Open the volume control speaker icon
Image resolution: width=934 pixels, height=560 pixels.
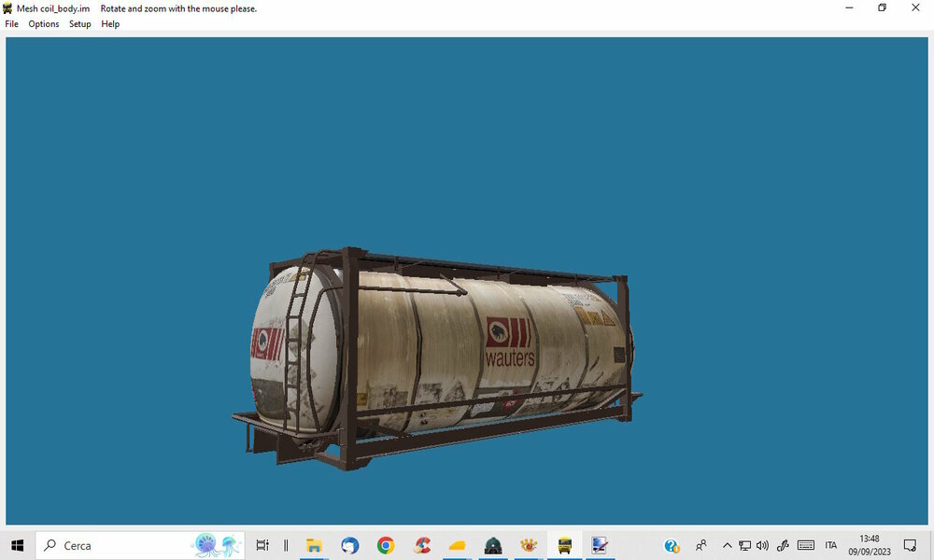tap(762, 545)
